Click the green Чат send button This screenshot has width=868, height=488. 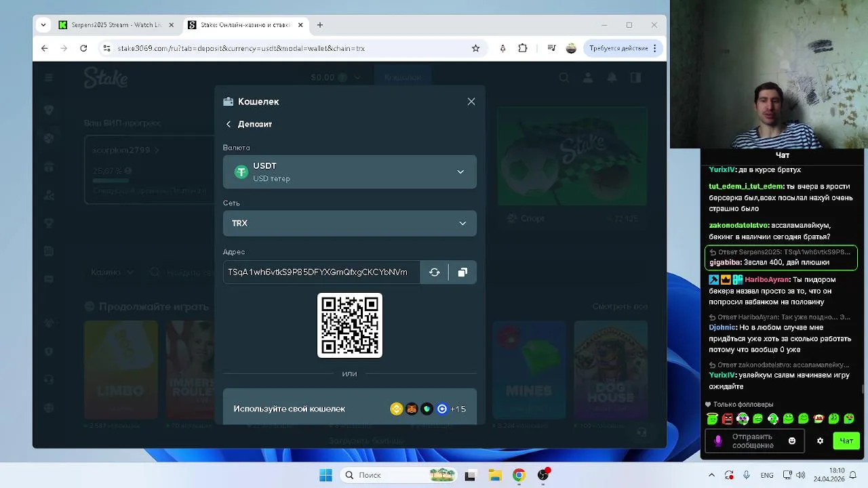pyautogui.click(x=846, y=441)
